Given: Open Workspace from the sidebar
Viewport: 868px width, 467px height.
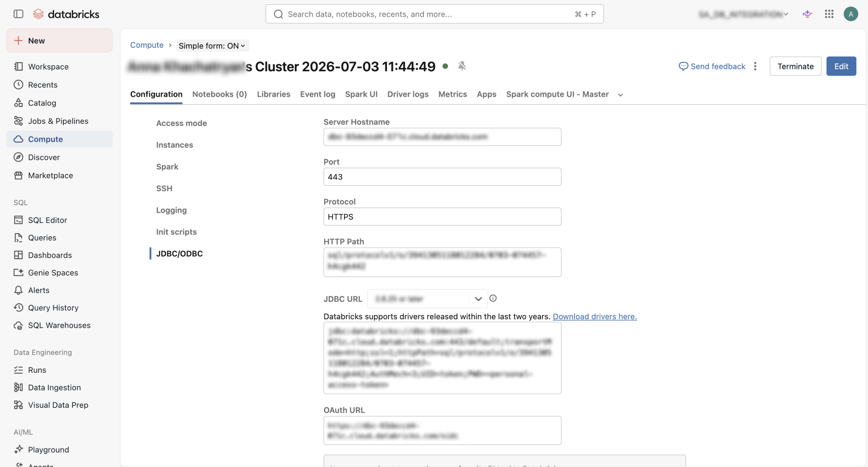Looking at the screenshot, I should 59,66.
